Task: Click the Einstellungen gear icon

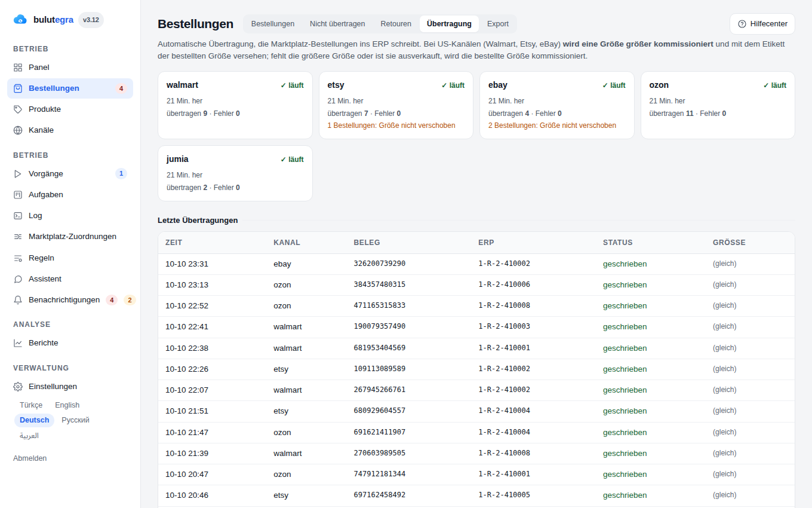Action: pyautogui.click(x=18, y=387)
